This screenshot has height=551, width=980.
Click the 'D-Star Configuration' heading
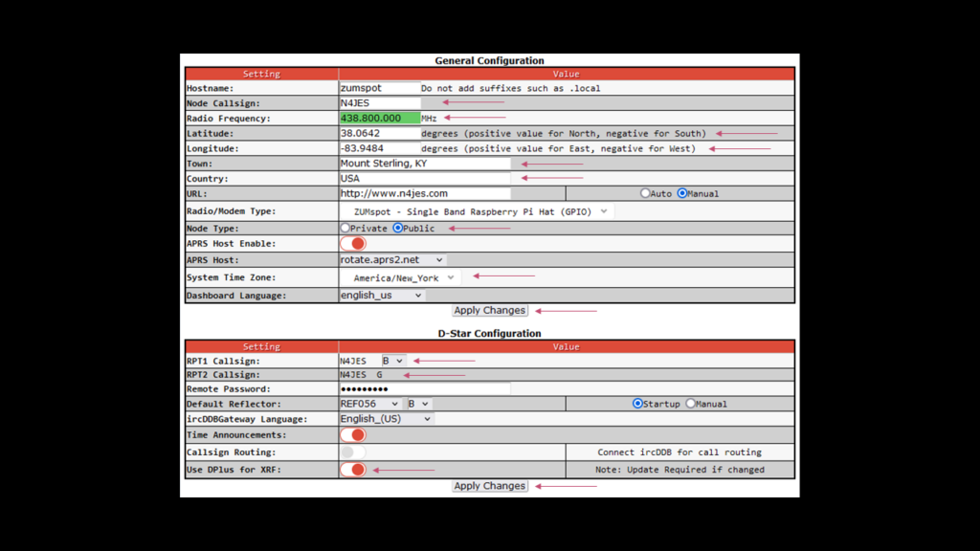point(489,334)
